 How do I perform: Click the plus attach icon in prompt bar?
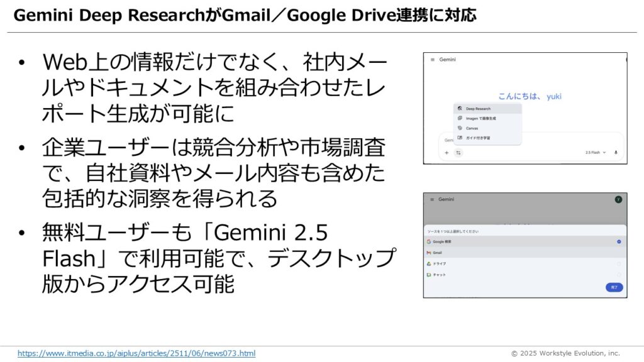447,153
